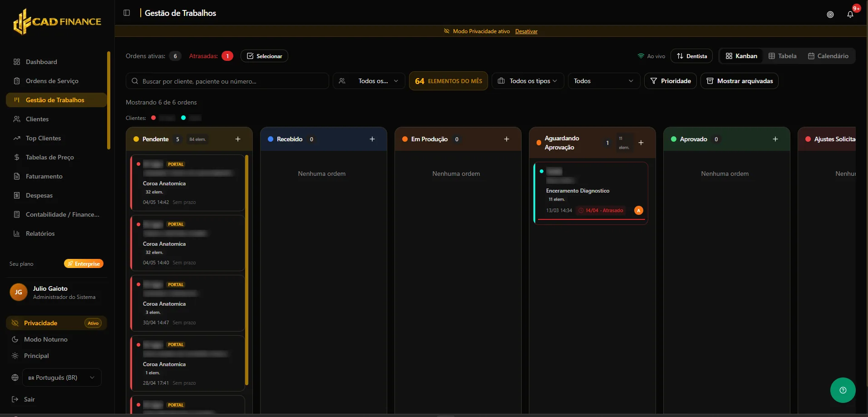Go to Ordens de Serviço
This screenshot has height=417, width=868.
[x=56, y=81]
